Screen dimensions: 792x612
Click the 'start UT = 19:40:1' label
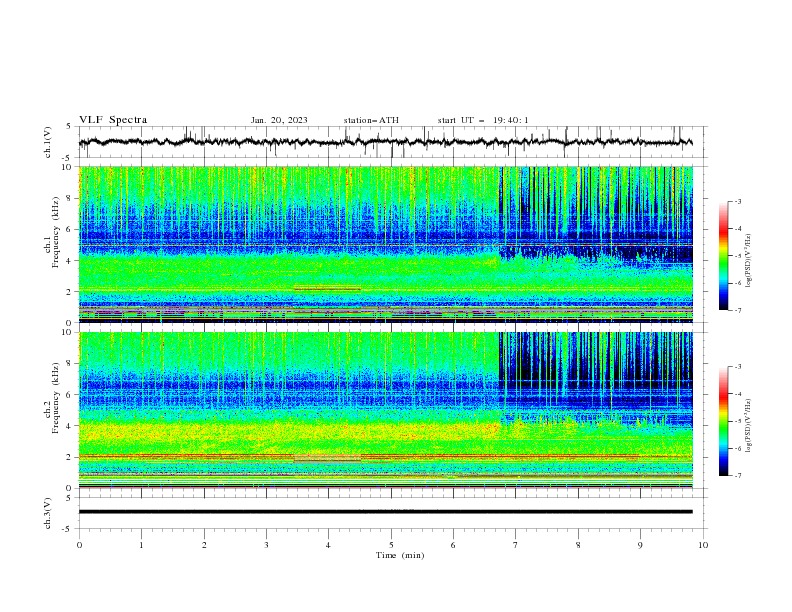[x=483, y=120]
